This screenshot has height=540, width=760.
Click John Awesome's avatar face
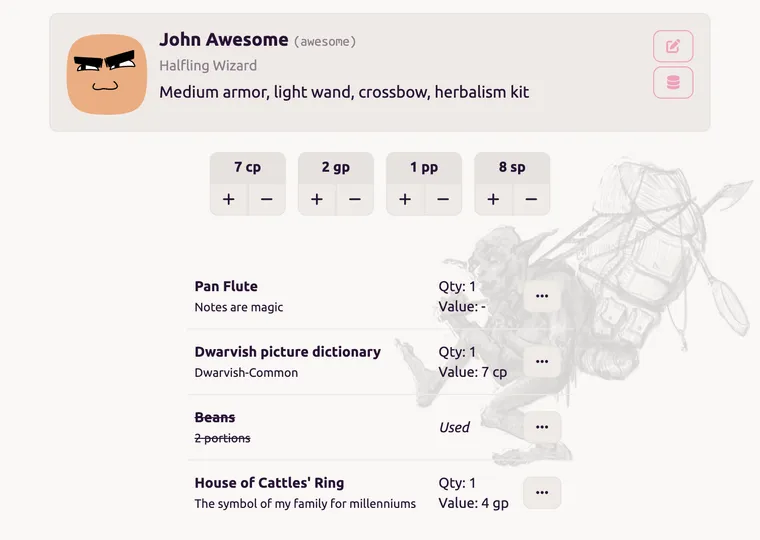coord(107,74)
